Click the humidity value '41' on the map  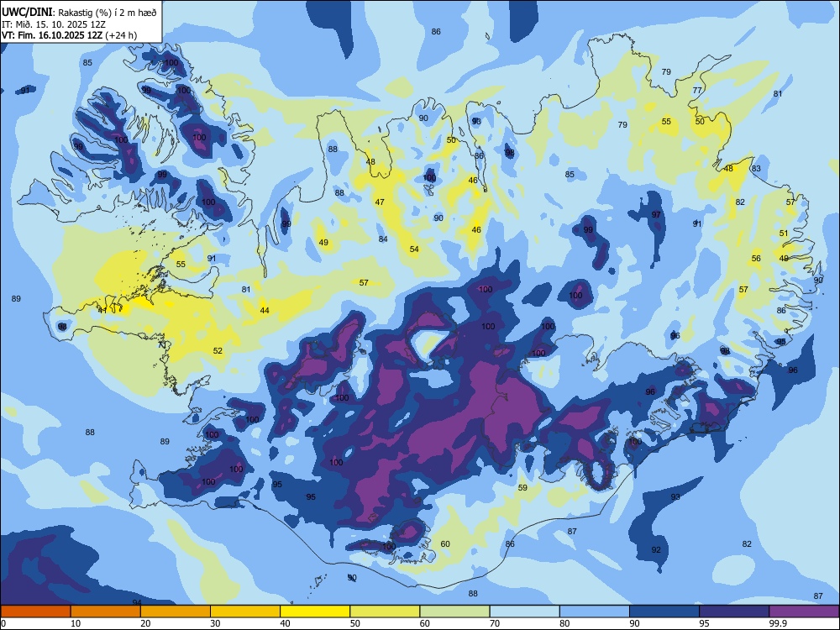pos(102,310)
